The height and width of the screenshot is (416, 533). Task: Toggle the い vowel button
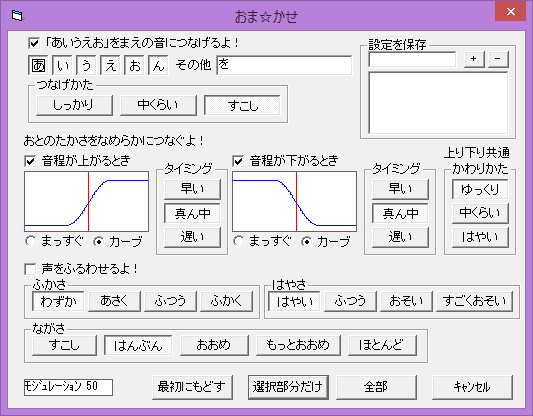62,65
